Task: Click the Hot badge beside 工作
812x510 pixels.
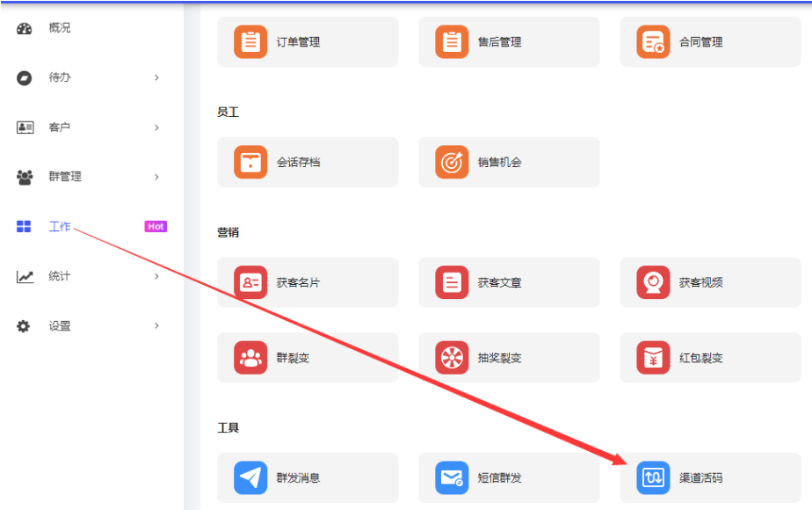Action: pyautogui.click(x=156, y=227)
